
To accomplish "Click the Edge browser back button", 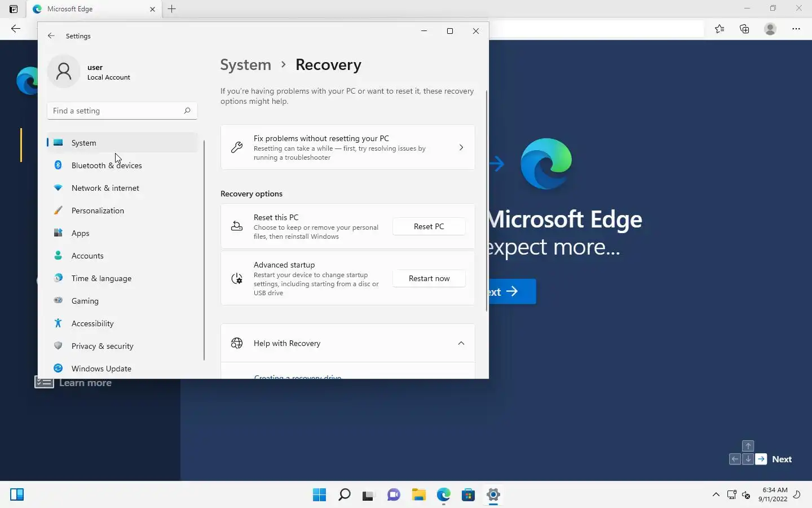I will (16, 29).
